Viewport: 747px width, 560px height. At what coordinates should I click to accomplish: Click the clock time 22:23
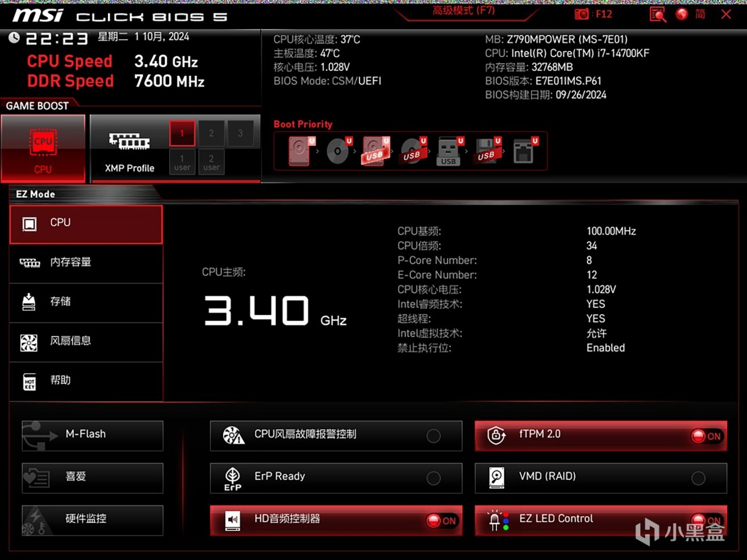point(57,39)
